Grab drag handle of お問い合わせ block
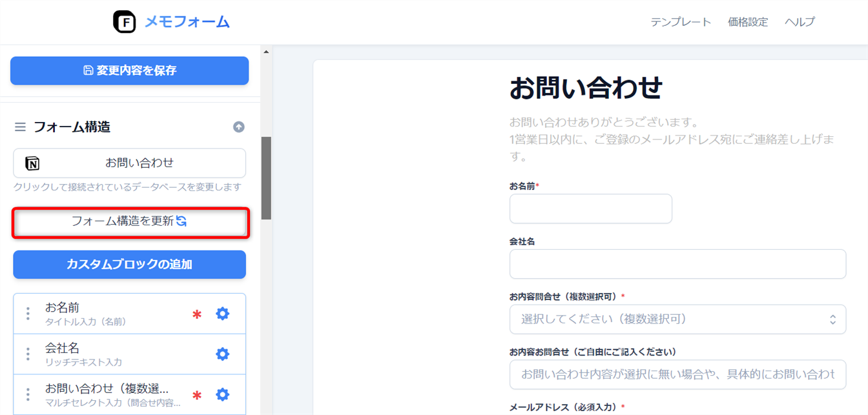 (x=28, y=395)
